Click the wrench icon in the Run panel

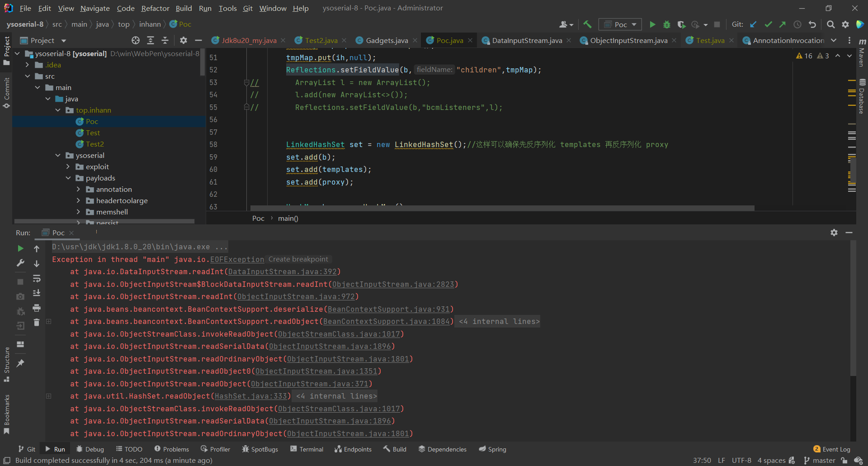(20, 263)
